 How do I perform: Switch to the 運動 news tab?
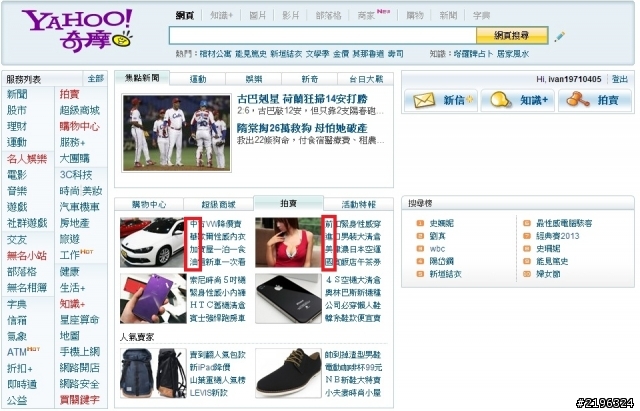click(x=198, y=79)
